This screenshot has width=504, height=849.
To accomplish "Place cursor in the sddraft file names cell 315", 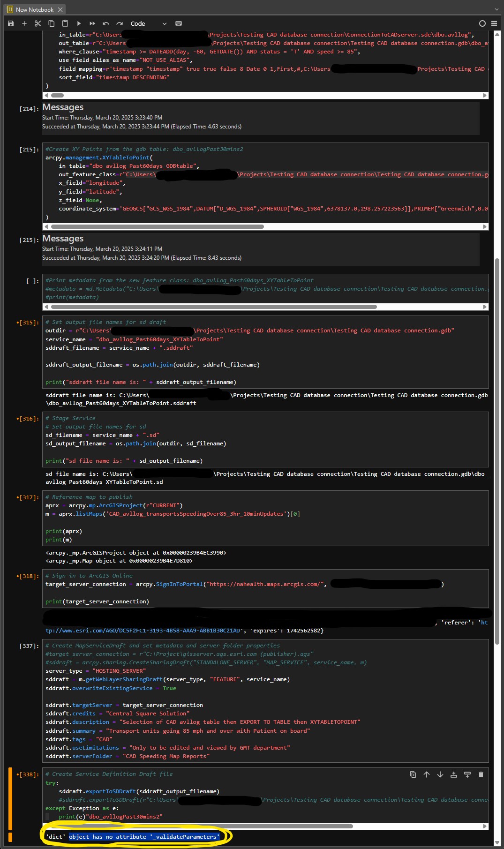I will point(265,352).
